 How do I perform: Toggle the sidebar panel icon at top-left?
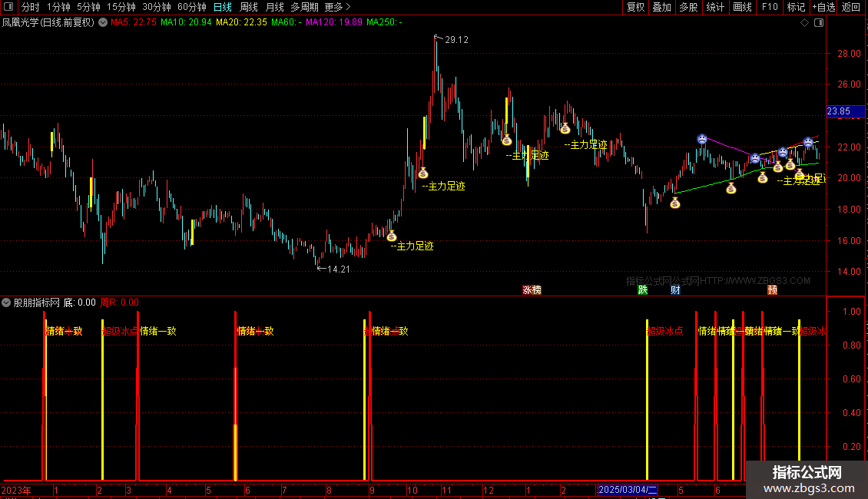click(x=8, y=7)
